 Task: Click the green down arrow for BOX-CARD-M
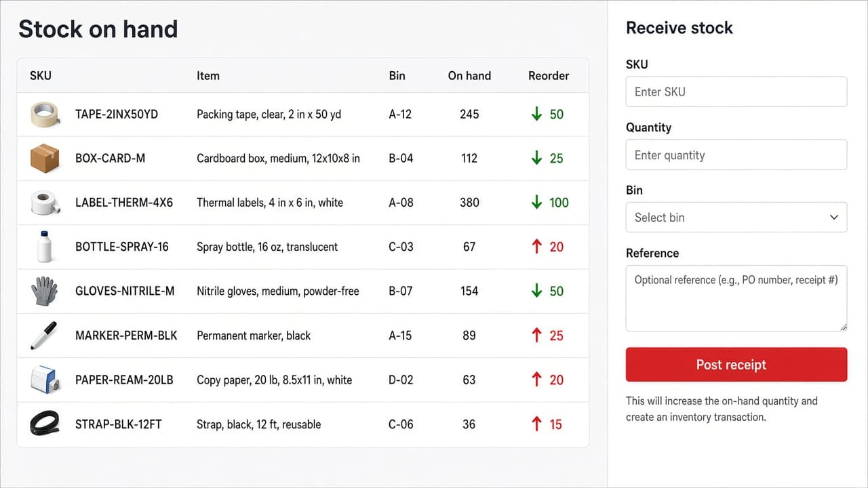click(x=537, y=159)
